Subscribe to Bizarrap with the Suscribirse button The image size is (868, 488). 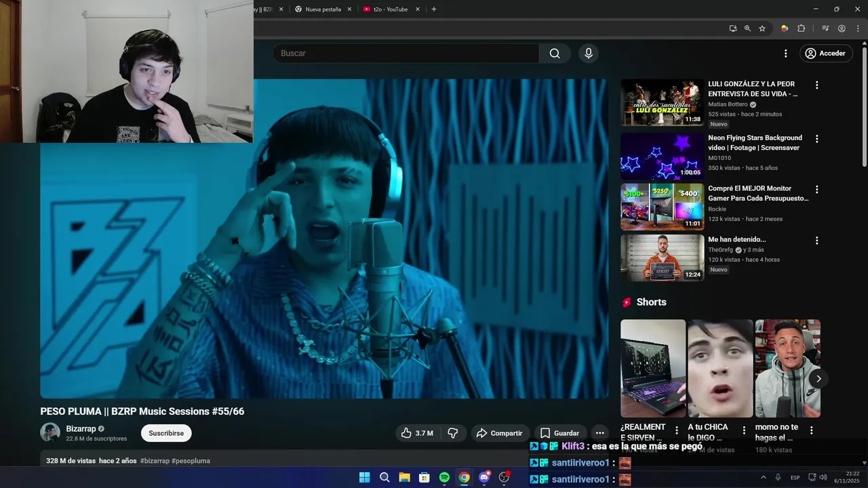point(166,433)
